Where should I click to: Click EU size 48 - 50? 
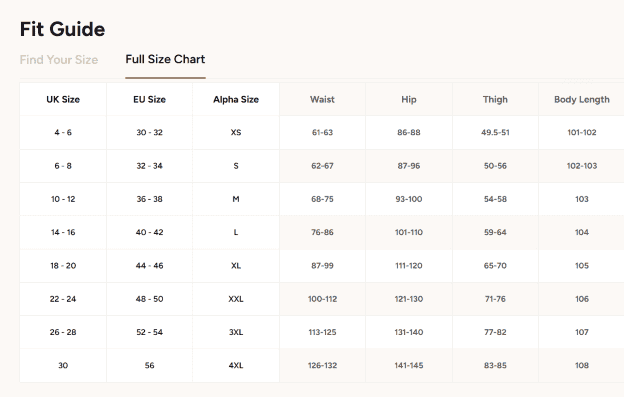point(149,299)
